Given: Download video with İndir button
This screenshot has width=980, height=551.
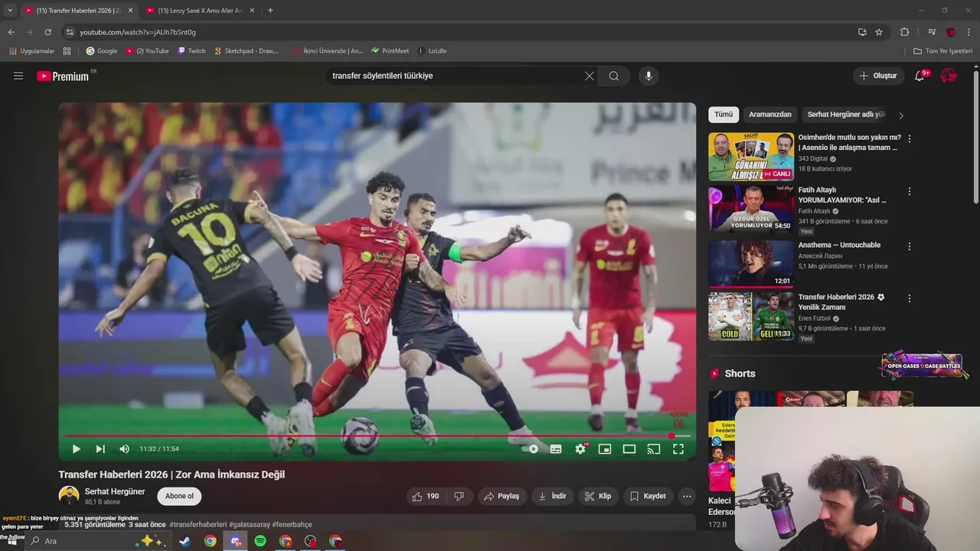Looking at the screenshot, I should tap(552, 496).
